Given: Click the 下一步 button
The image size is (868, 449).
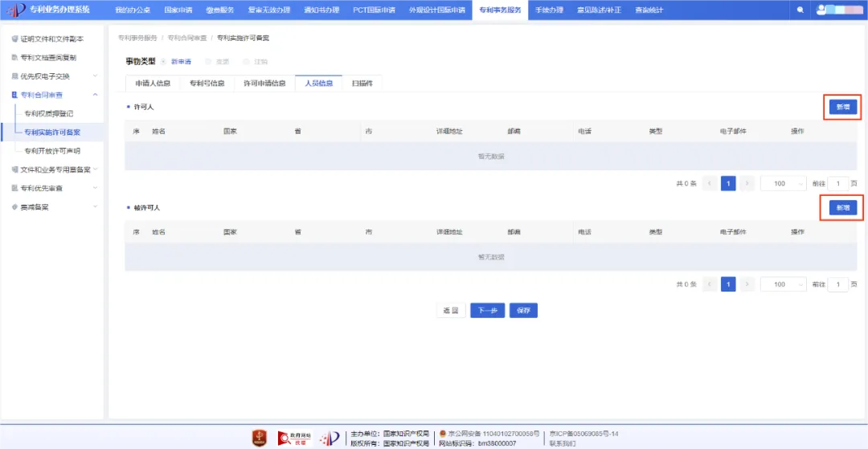Looking at the screenshot, I should [x=487, y=311].
